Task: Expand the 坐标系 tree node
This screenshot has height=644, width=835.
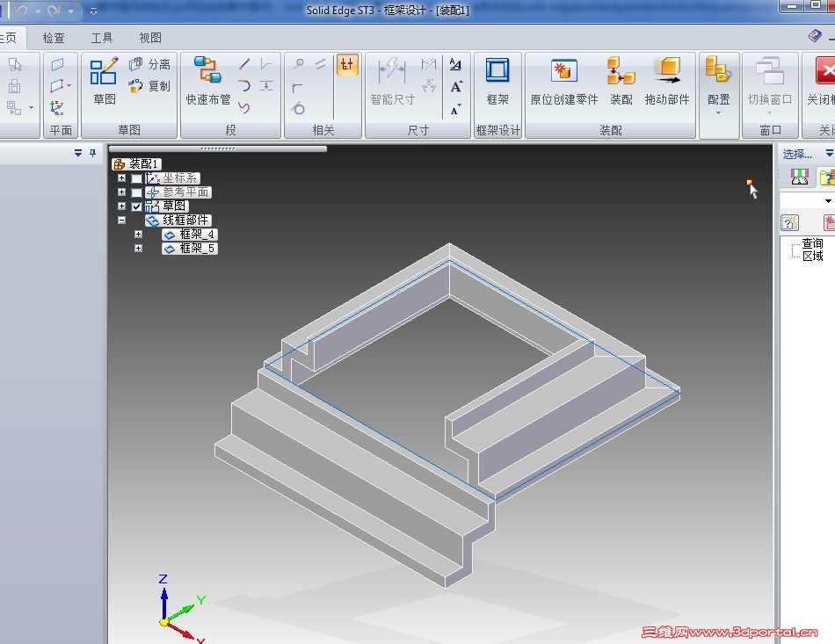Action: click(121, 178)
